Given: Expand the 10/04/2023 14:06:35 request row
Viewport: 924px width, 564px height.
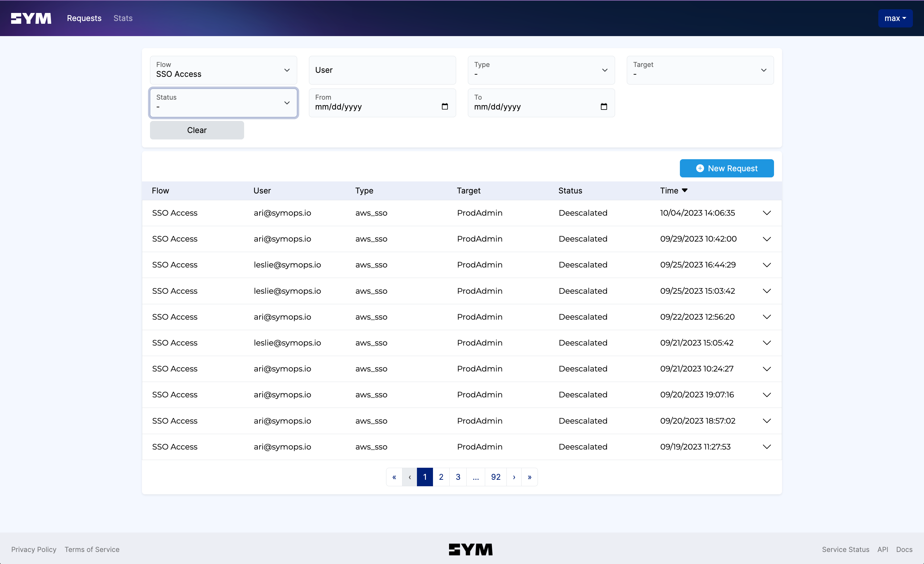Looking at the screenshot, I should pos(767,213).
